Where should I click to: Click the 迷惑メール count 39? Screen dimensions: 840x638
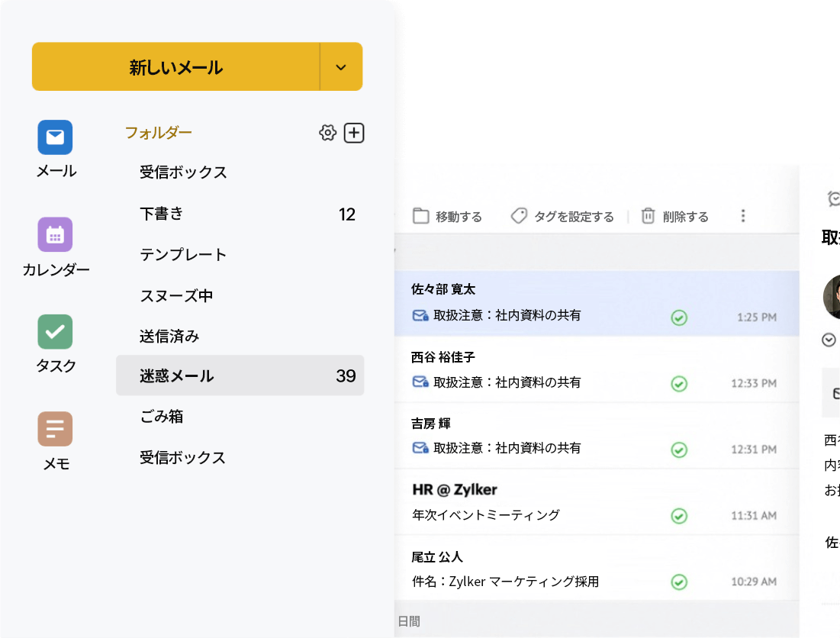coord(346,375)
